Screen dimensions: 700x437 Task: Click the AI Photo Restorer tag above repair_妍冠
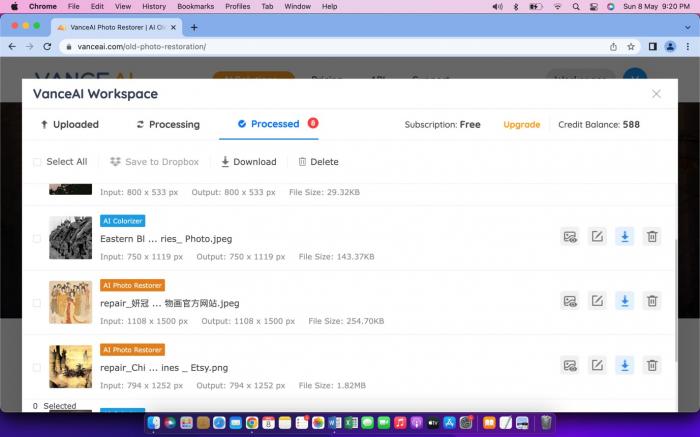(132, 285)
